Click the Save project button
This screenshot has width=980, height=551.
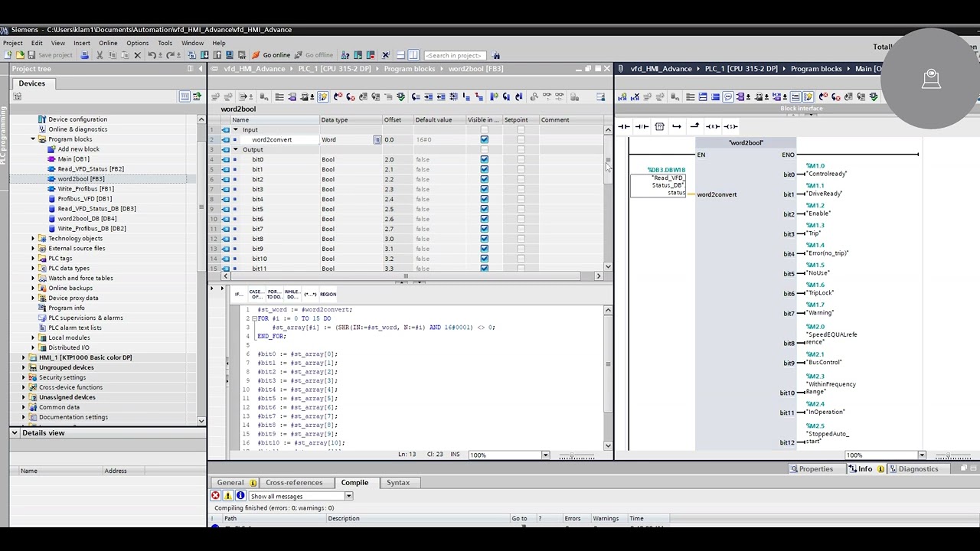point(50,55)
